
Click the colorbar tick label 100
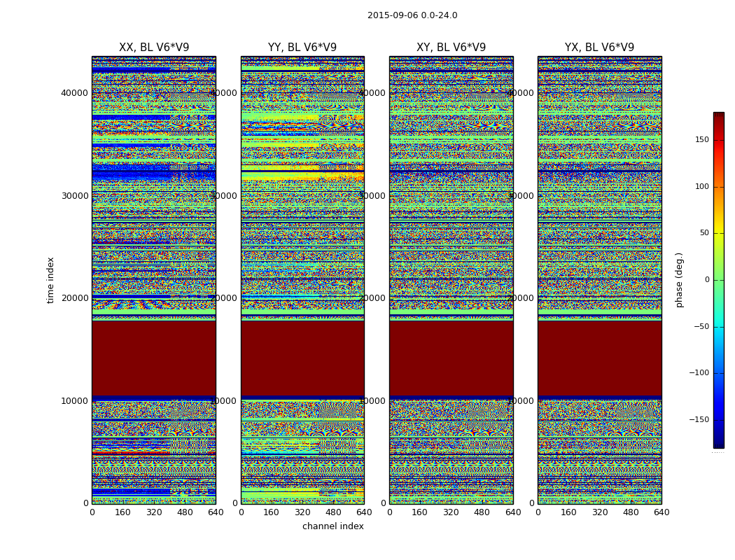(x=701, y=186)
